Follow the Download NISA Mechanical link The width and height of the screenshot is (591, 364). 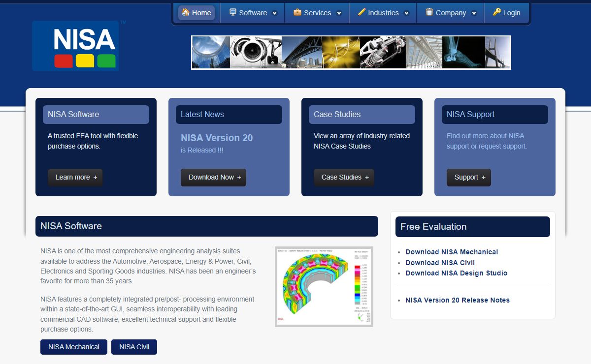(452, 252)
